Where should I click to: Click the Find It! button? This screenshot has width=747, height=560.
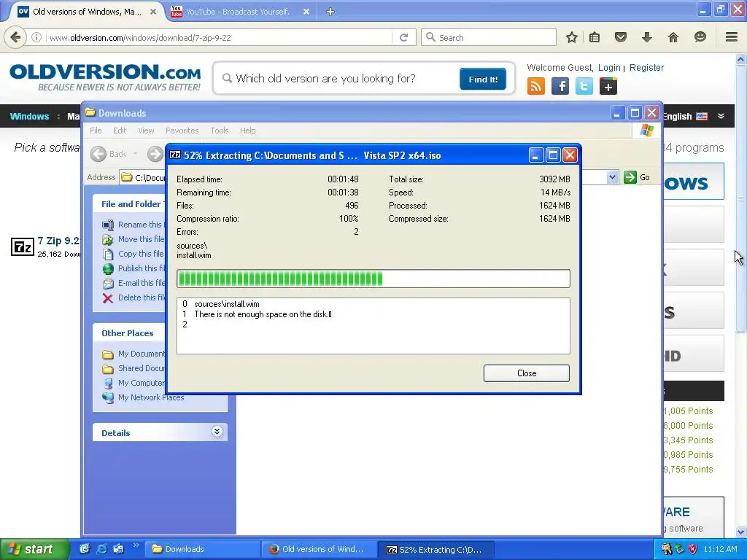[483, 79]
